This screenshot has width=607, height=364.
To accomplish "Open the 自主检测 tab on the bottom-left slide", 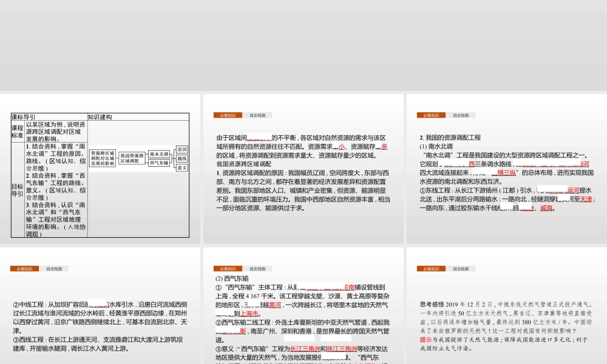I will [53, 268].
